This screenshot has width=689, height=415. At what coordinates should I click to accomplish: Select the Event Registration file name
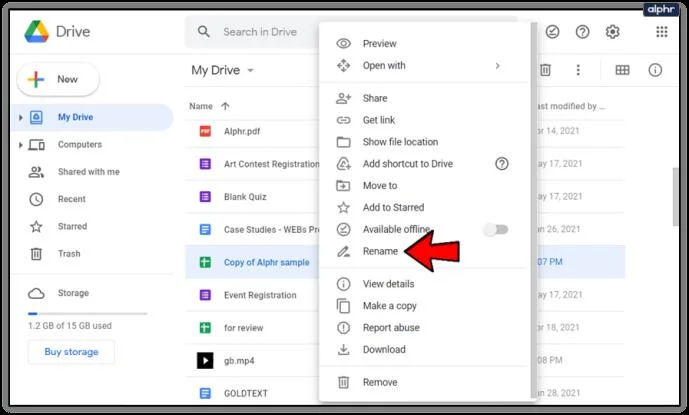(260, 295)
